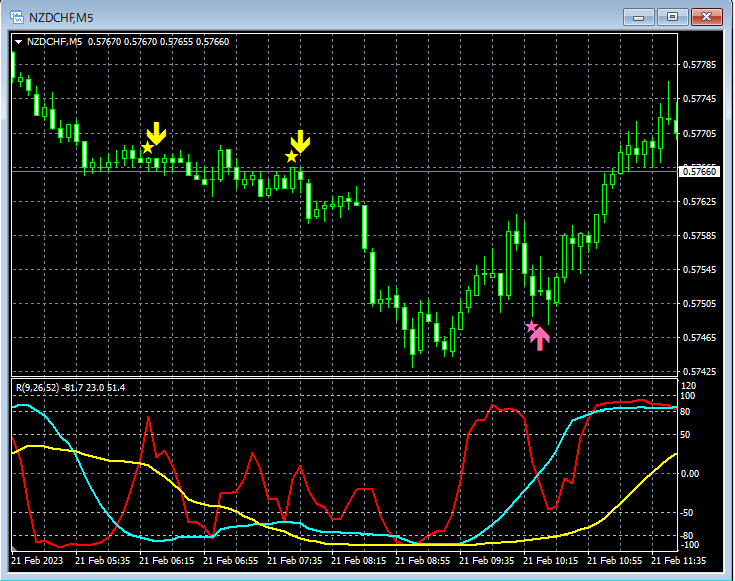Click the pink star marker
735x581 pixels.
pyautogui.click(x=531, y=326)
